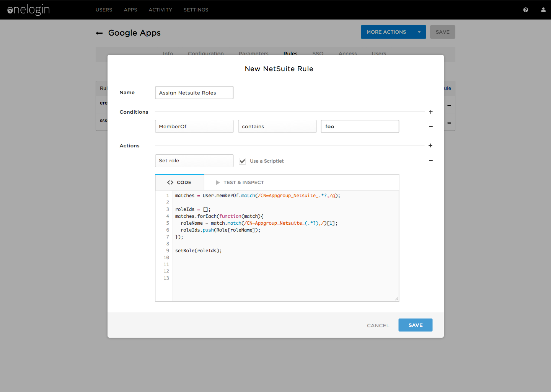Click the matches.forEach code line
551x392 pixels.
point(219,216)
